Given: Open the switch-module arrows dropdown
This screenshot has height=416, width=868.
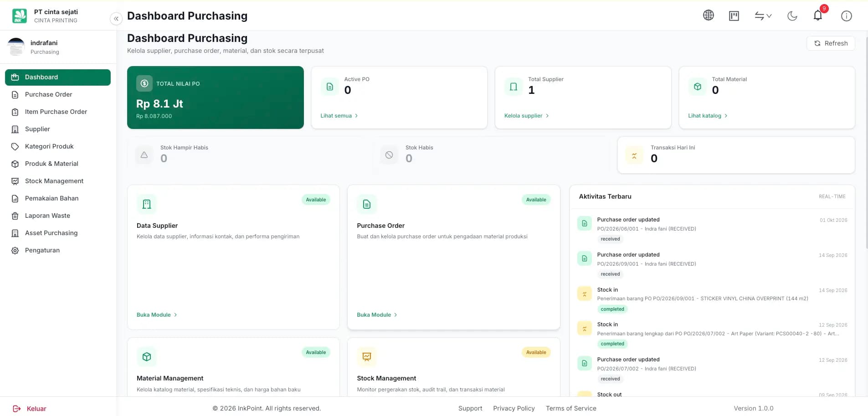Looking at the screenshot, I should tap(763, 16).
